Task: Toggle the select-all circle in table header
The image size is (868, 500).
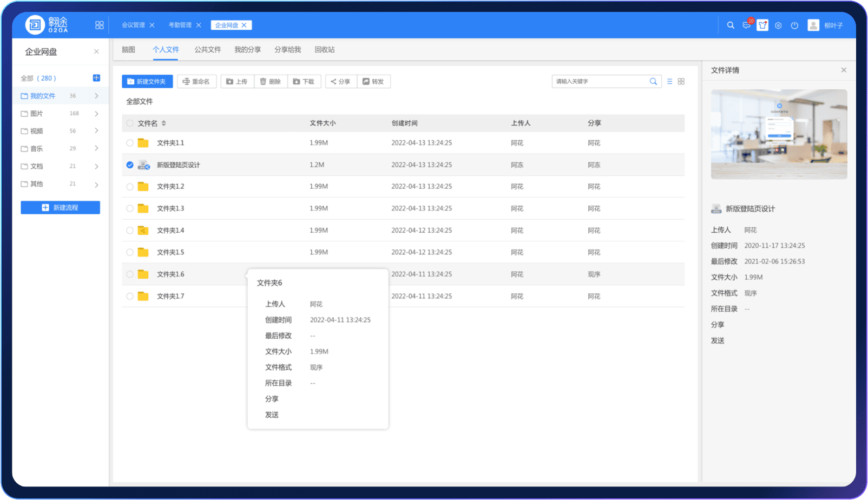Action: [x=130, y=123]
